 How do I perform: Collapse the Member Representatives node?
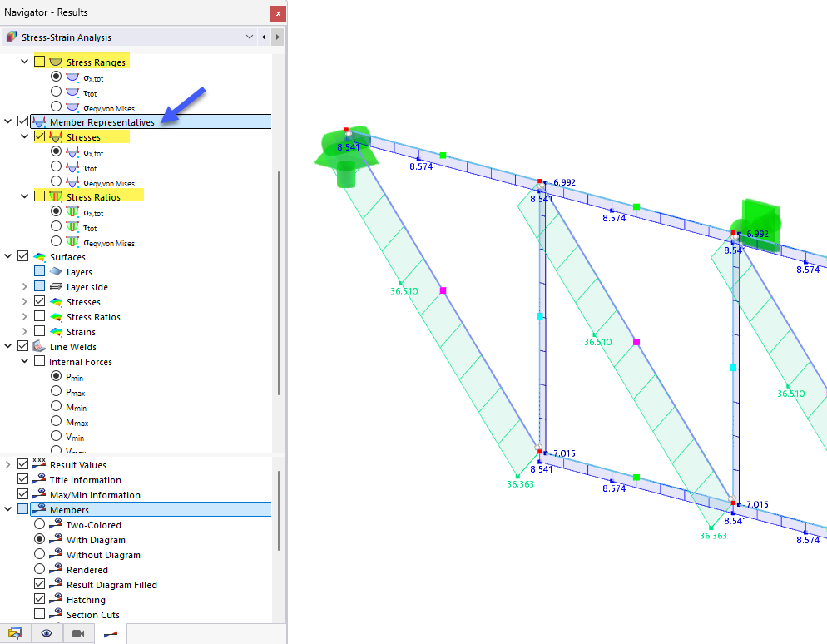pos(8,121)
